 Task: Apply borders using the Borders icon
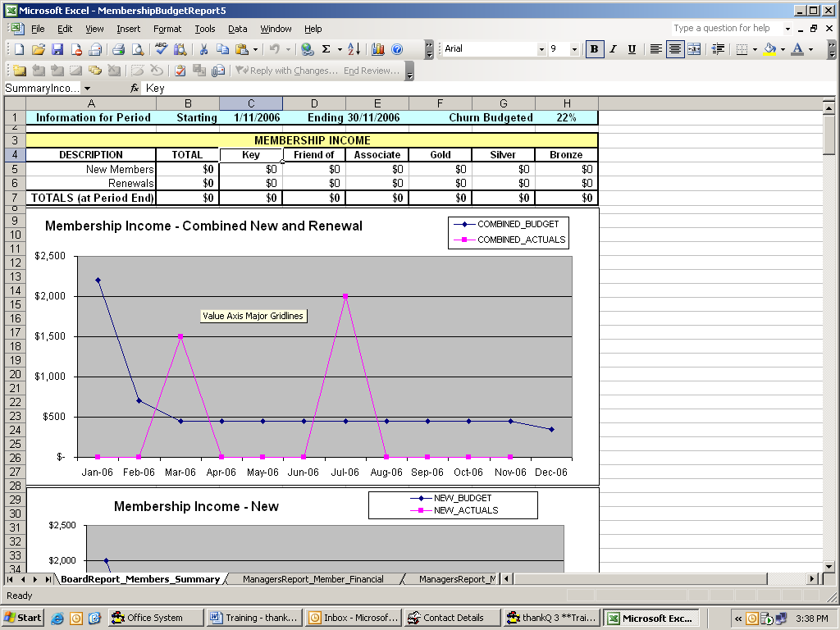(742, 49)
